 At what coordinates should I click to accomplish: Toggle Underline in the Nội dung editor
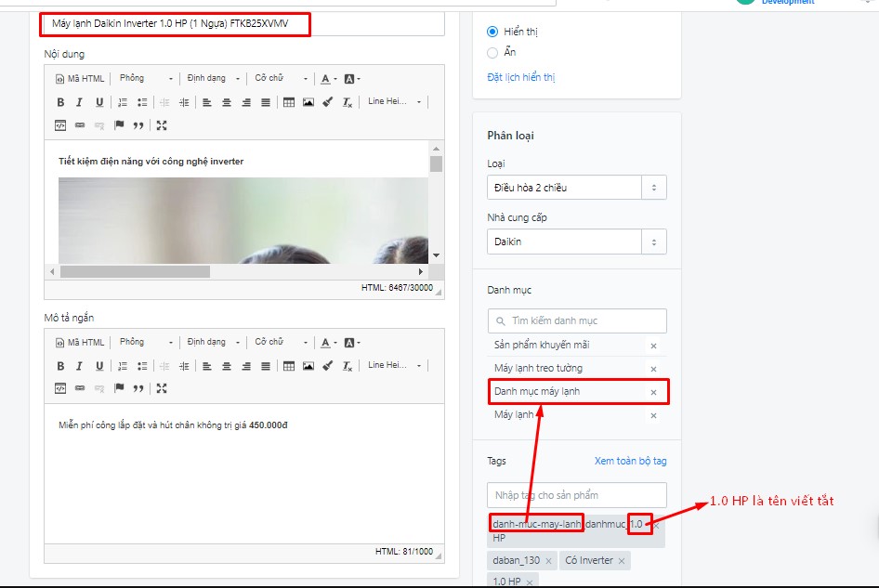point(99,102)
